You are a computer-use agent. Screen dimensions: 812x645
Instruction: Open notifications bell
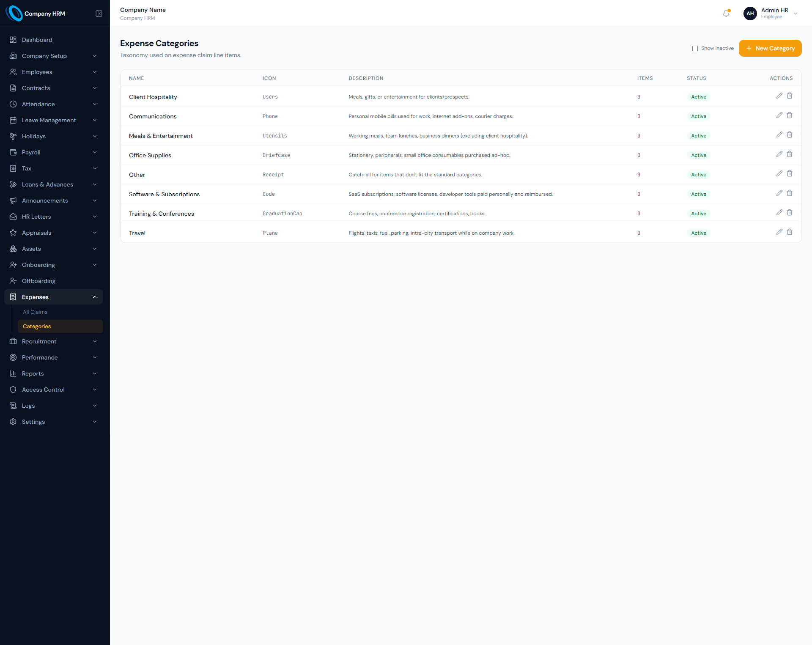tap(726, 14)
